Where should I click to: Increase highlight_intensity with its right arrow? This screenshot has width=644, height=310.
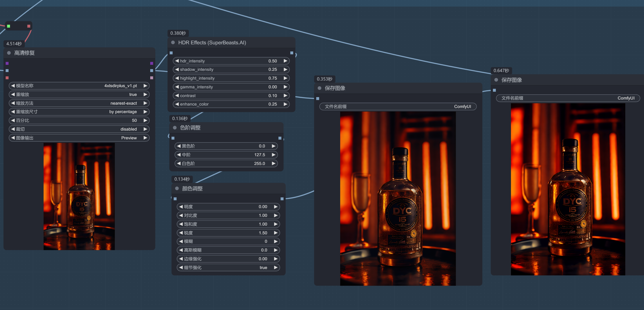[x=285, y=78]
